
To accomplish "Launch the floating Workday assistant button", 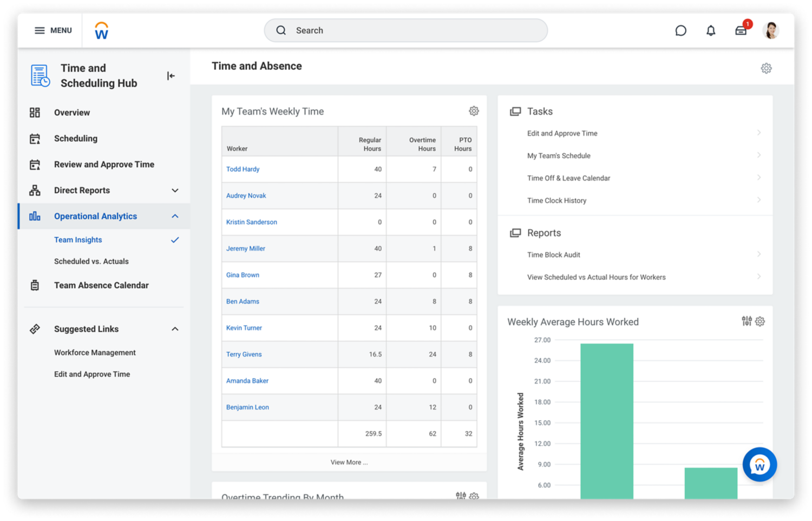I will coord(759,464).
